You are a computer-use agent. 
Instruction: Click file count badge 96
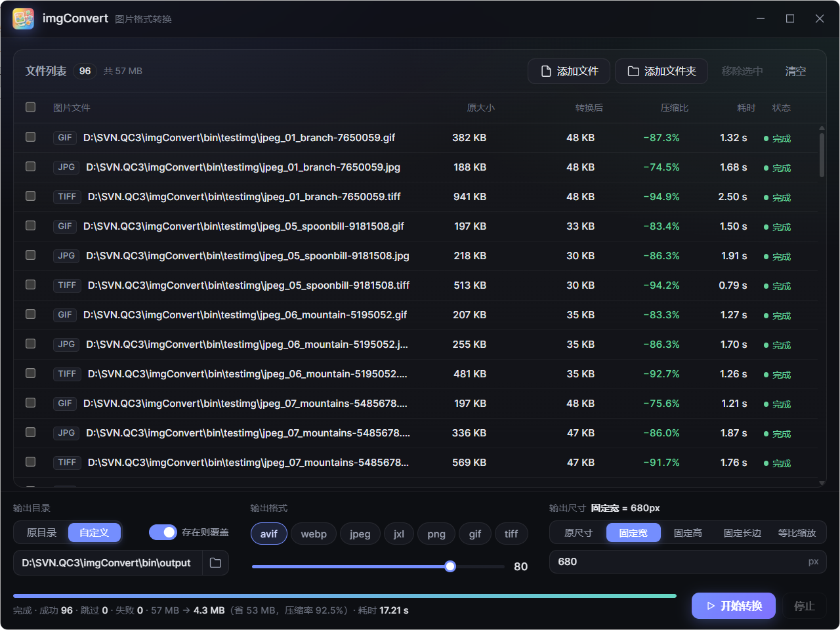85,71
